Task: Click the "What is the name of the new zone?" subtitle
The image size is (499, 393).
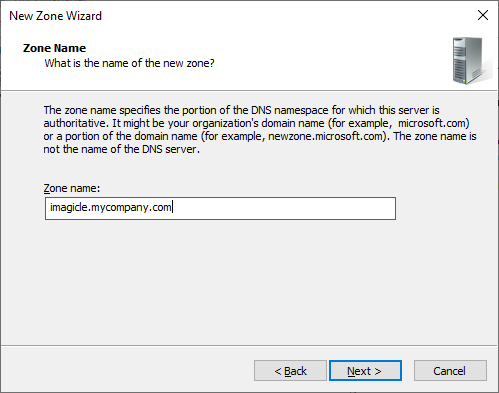Action: click(x=129, y=63)
